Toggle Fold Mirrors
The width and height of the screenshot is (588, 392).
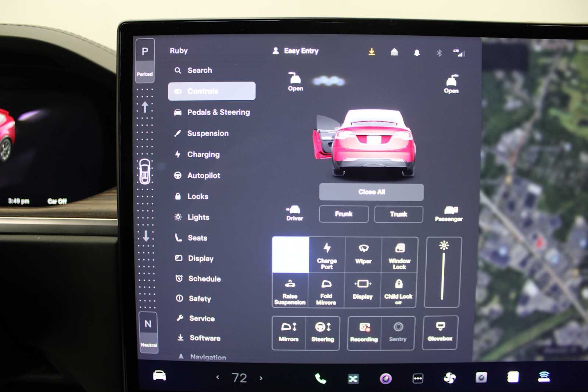[x=326, y=291]
